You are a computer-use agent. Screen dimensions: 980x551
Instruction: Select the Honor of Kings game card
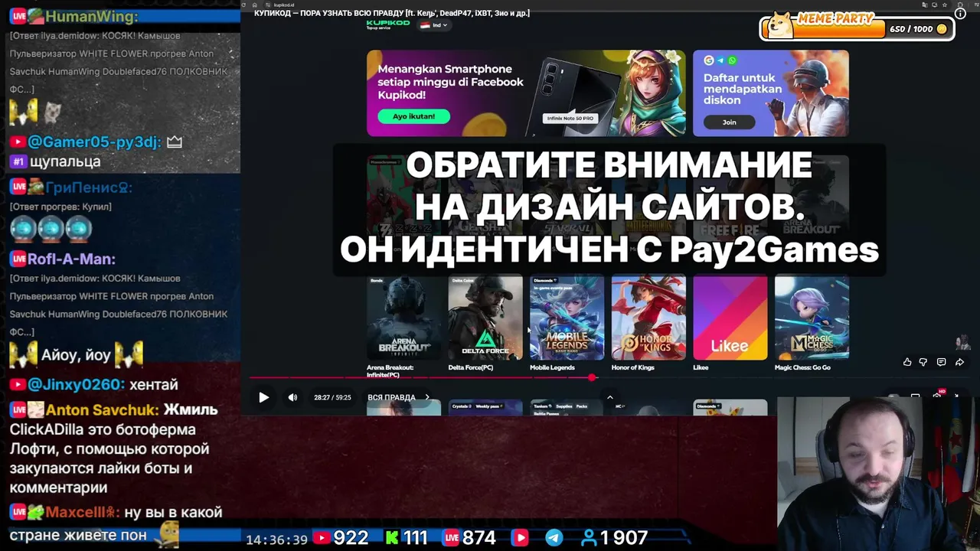tap(648, 324)
